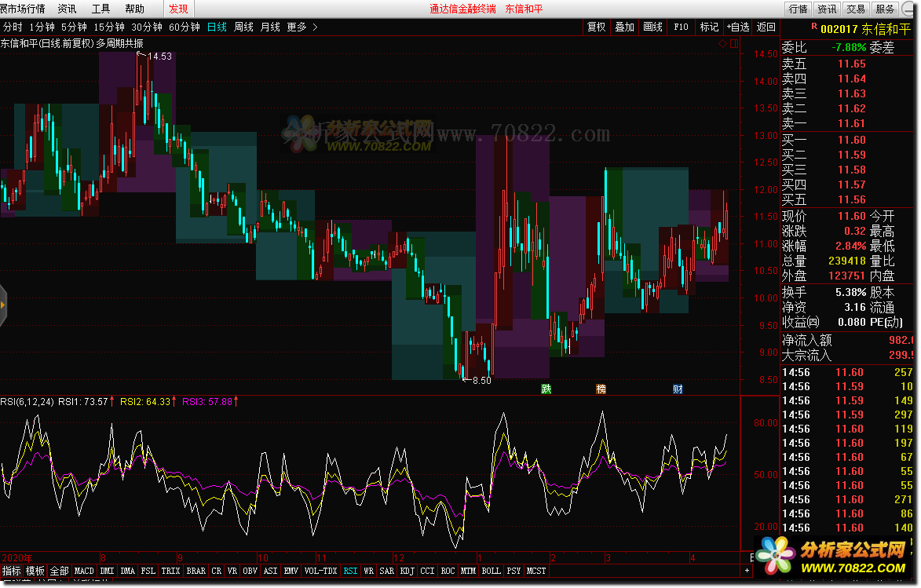Click the yellow RSI2: 64.33 value

(x=145, y=402)
